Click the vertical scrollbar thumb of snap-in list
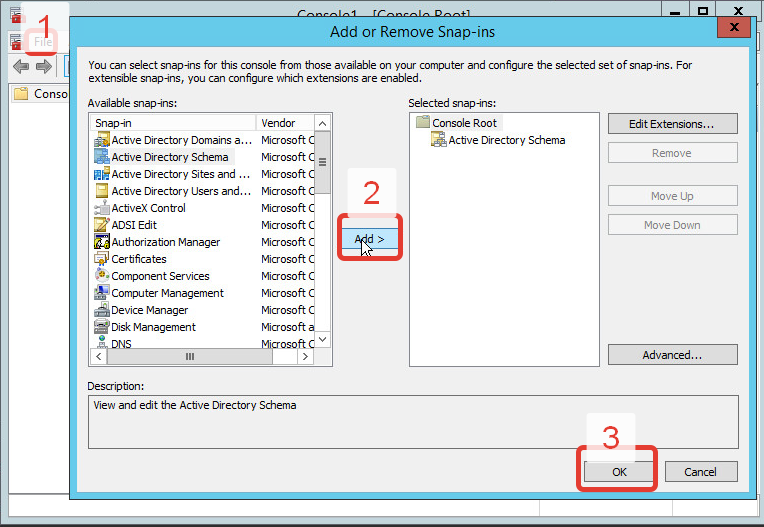The height and width of the screenshot is (527, 764). (323, 162)
